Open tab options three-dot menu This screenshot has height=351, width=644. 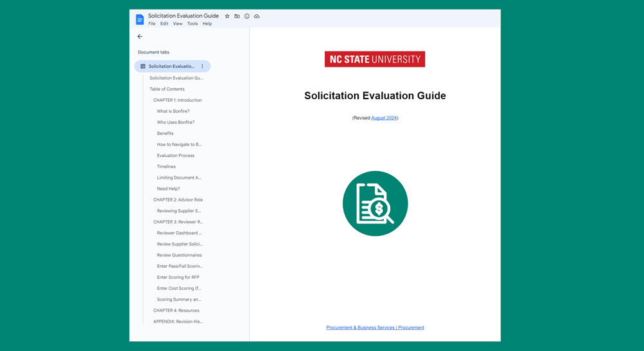coord(202,66)
